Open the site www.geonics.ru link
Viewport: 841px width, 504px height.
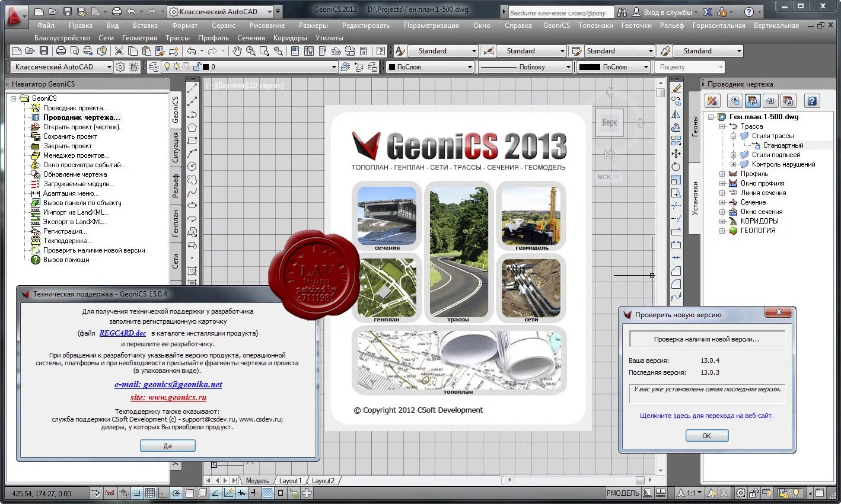pos(168,397)
